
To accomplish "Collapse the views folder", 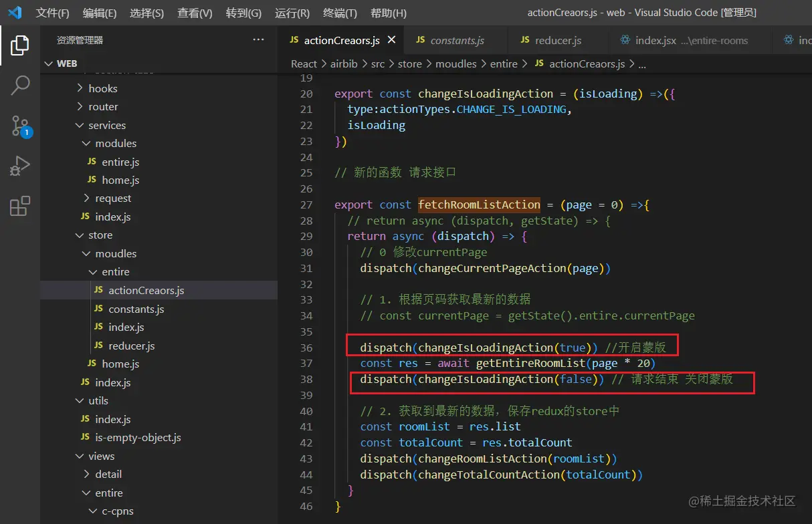I will [x=159, y=456].
